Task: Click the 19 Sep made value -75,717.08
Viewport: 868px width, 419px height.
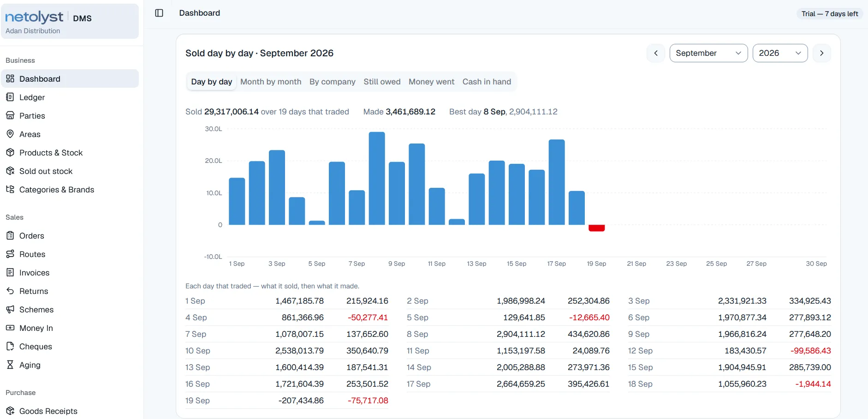Action: point(368,401)
